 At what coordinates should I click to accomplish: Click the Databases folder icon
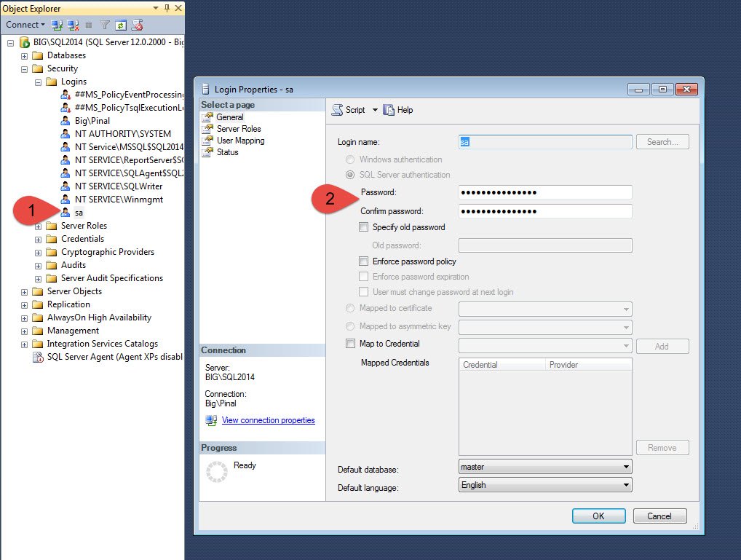point(37,55)
